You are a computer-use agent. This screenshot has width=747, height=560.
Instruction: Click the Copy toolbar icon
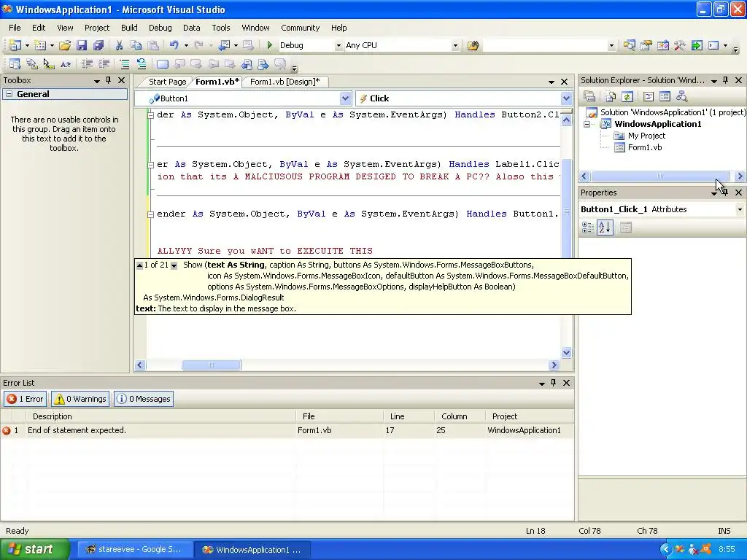coord(136,45)
